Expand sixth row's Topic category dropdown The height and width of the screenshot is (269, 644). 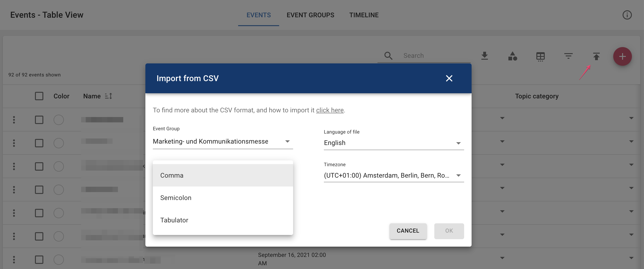click(631, 235)
